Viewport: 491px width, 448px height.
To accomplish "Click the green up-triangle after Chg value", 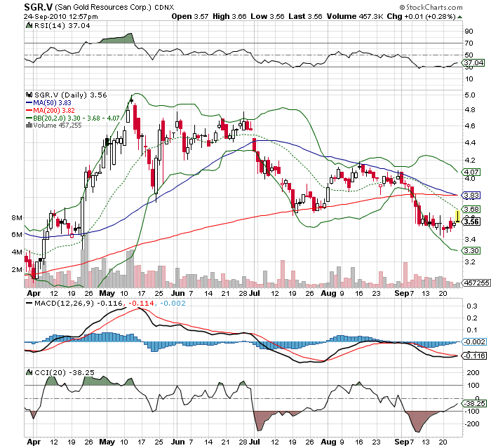I will tap(460, 17).
